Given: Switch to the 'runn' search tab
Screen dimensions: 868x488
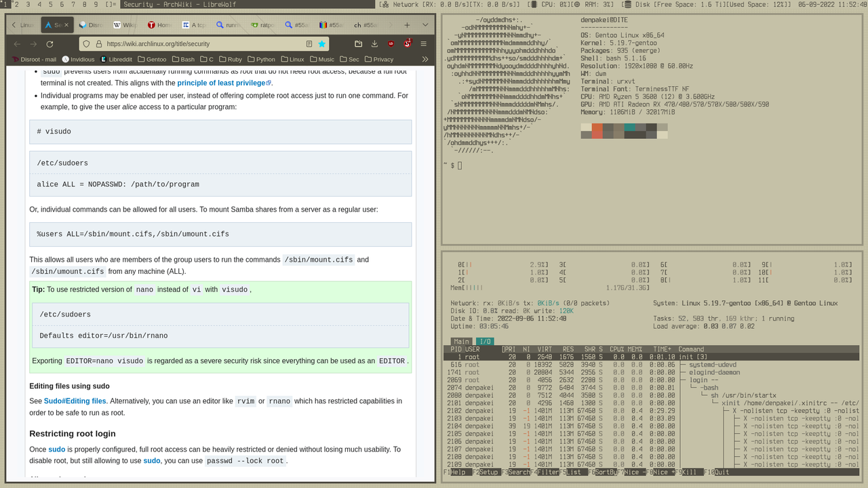Looking at the screenshot, I should click(229, 25).
